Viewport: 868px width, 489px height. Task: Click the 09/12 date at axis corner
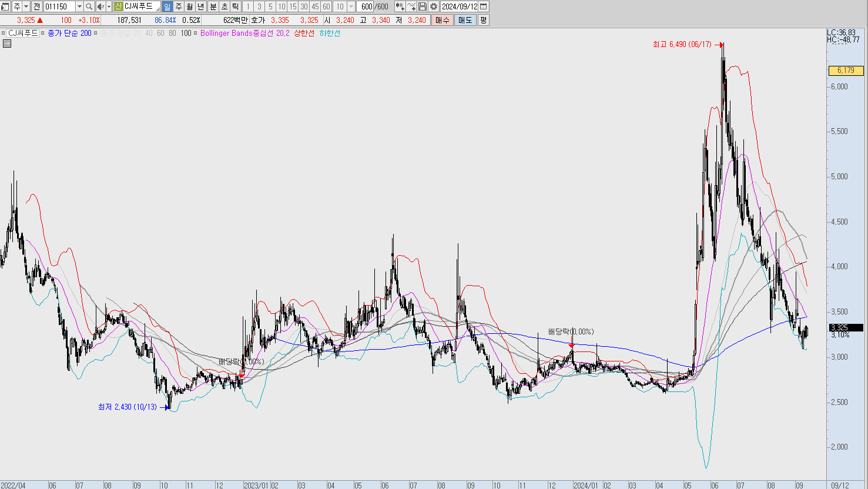tap(840, 485)
